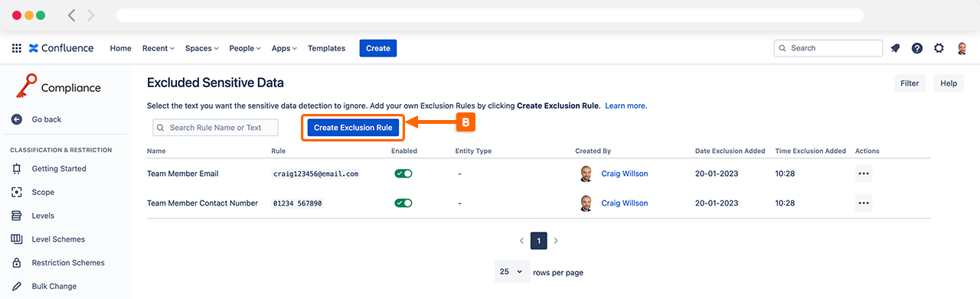The width and height of the screenshot is (980, 299).
Task: Click the Go back arrow icon
Action: pos(17,119)
